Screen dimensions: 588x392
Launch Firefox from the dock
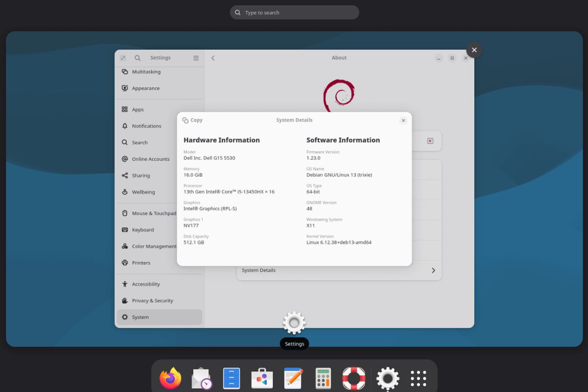[171, 379]
